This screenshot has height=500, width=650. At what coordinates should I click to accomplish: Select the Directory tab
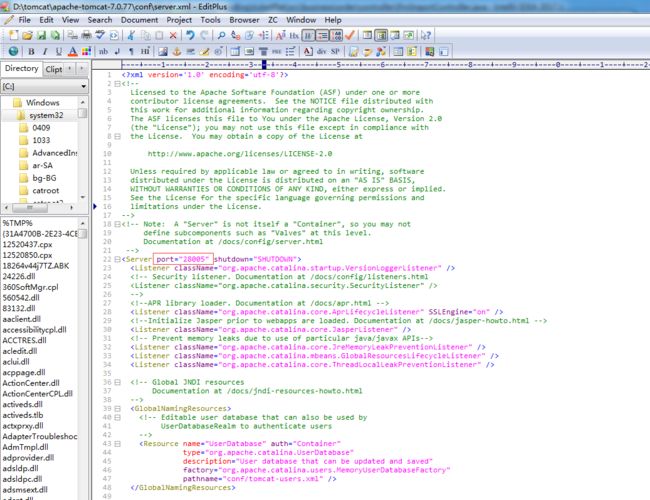(21, 68)
